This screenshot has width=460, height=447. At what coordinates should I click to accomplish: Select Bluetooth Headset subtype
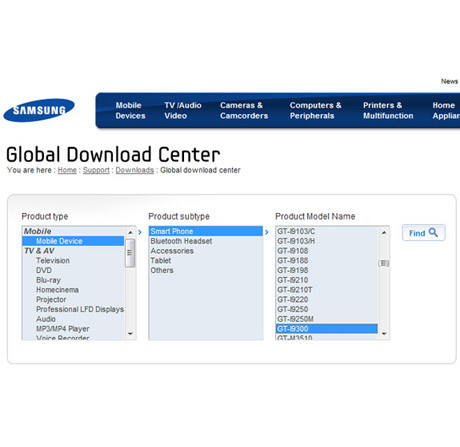click(206, 241)
